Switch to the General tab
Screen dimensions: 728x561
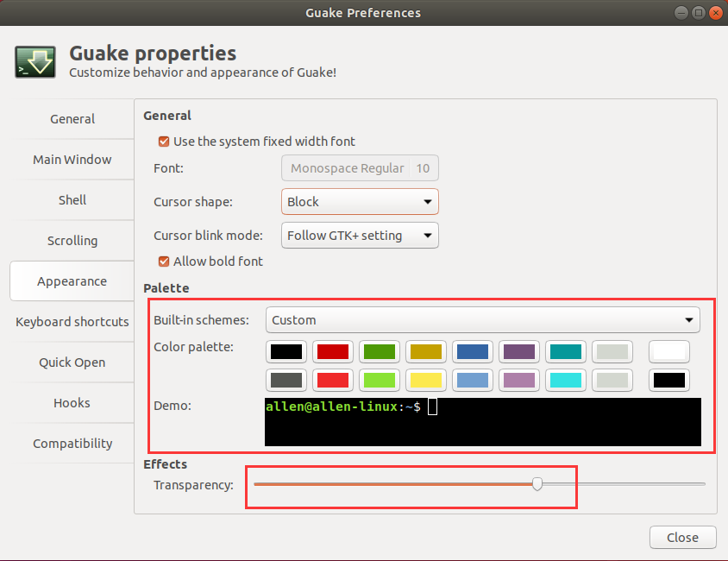click(72, 119)
